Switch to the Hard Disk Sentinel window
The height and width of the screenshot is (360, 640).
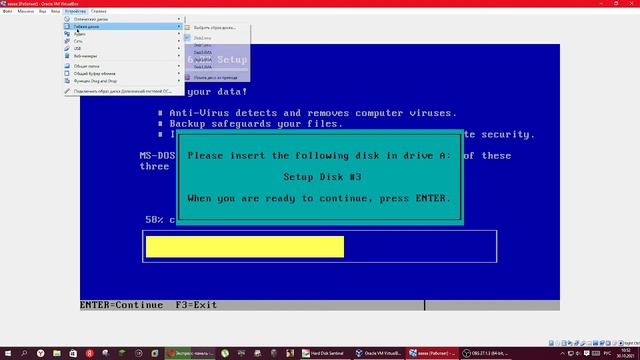[325, 353]
